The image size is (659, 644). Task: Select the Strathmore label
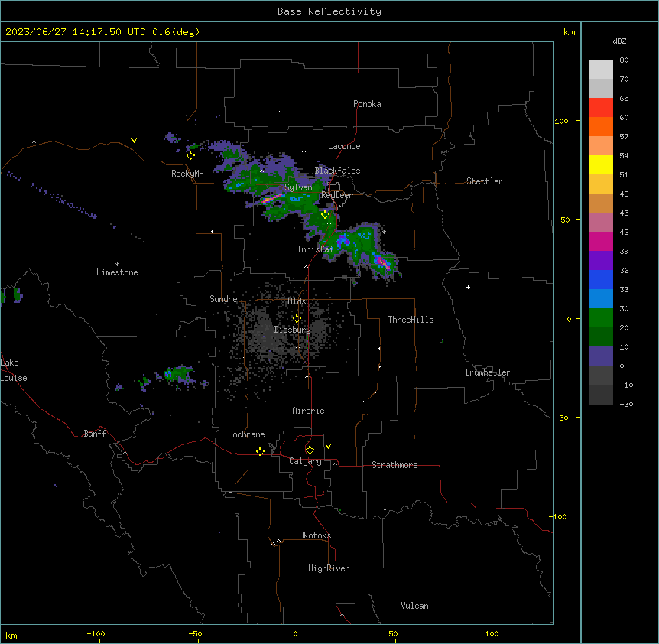coord(394,465)
